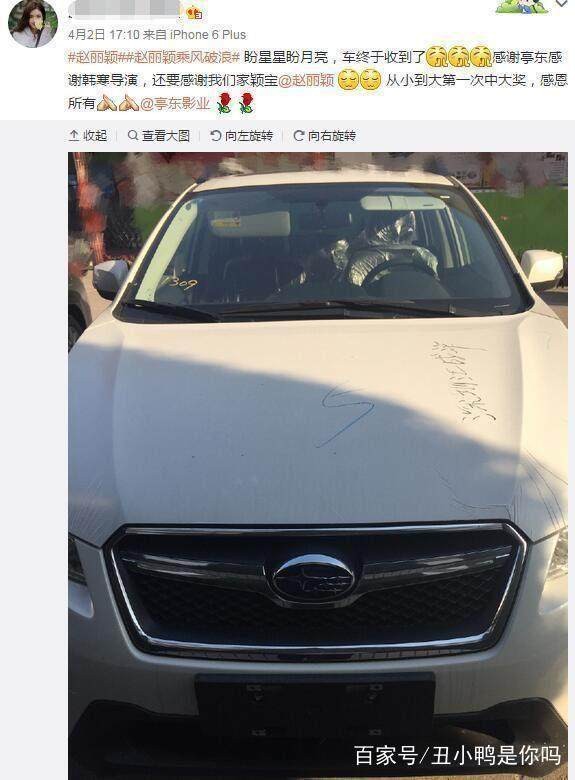Collapse the image with the 收起 button
This screenshot has width=575, height=780.
(x=88, y=135)
